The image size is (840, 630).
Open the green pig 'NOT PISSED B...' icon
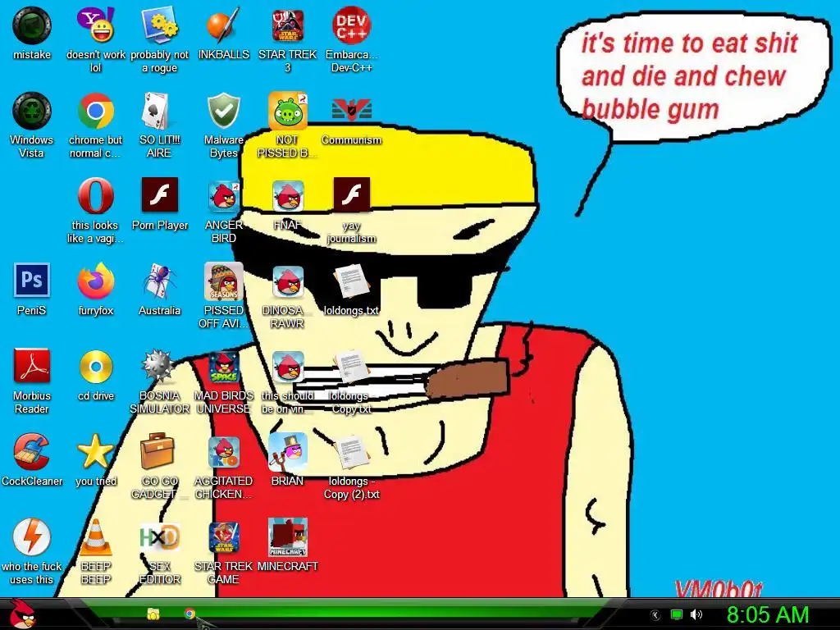point(288,111)
